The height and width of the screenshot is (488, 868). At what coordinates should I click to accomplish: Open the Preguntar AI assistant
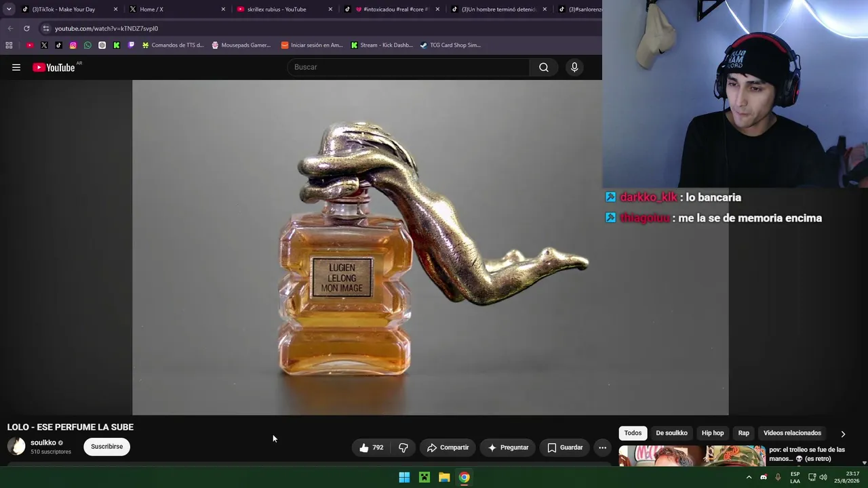pos(508,447)
